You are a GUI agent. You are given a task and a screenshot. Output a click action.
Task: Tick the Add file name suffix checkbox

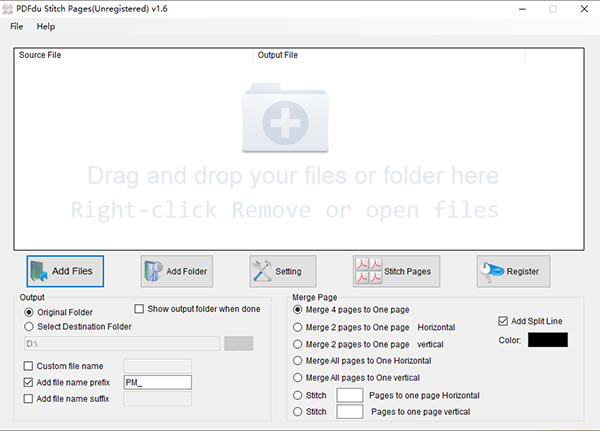pos(29,399)
